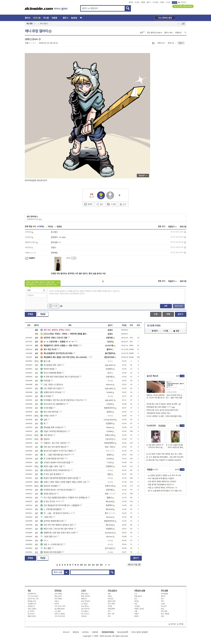Click the 로그인 link at top

[x=175, y=2]
